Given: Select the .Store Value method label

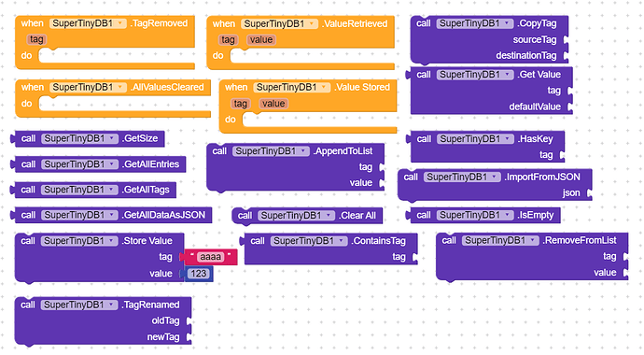Looking at the screenshot, I should click(147, 241).
